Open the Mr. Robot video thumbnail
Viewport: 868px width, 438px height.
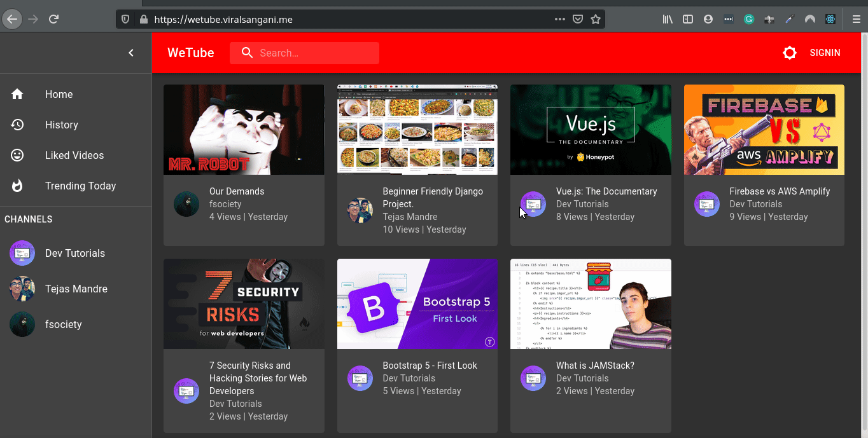click(244, 130)
